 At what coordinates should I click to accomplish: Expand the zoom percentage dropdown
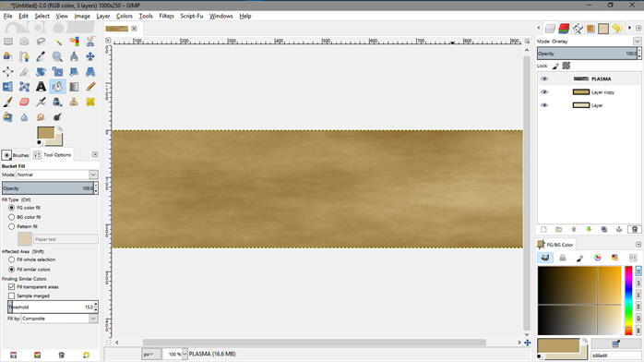[x=185, y=354]
